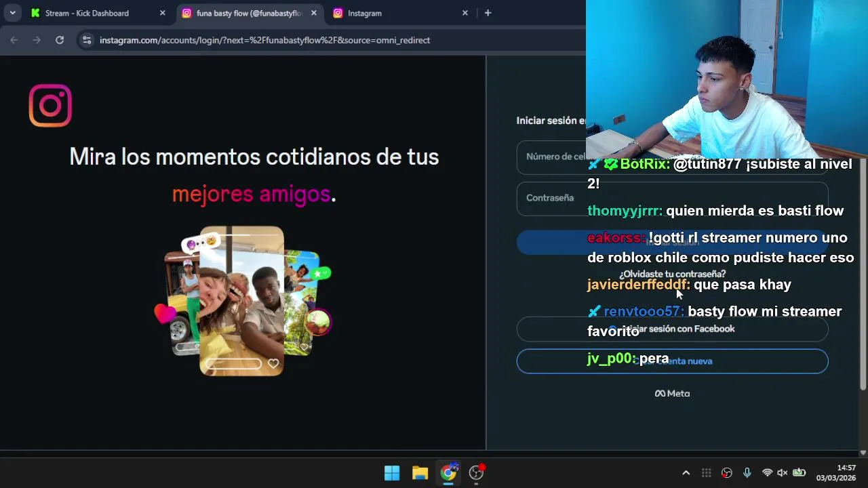Click the page vertical scrollbar thumb
Screen dimensions: 868x488
point(863,274)
